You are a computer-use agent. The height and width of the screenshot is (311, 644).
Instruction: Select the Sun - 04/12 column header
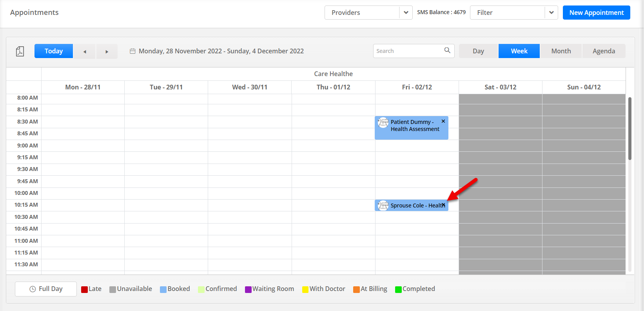coord(584,87)
